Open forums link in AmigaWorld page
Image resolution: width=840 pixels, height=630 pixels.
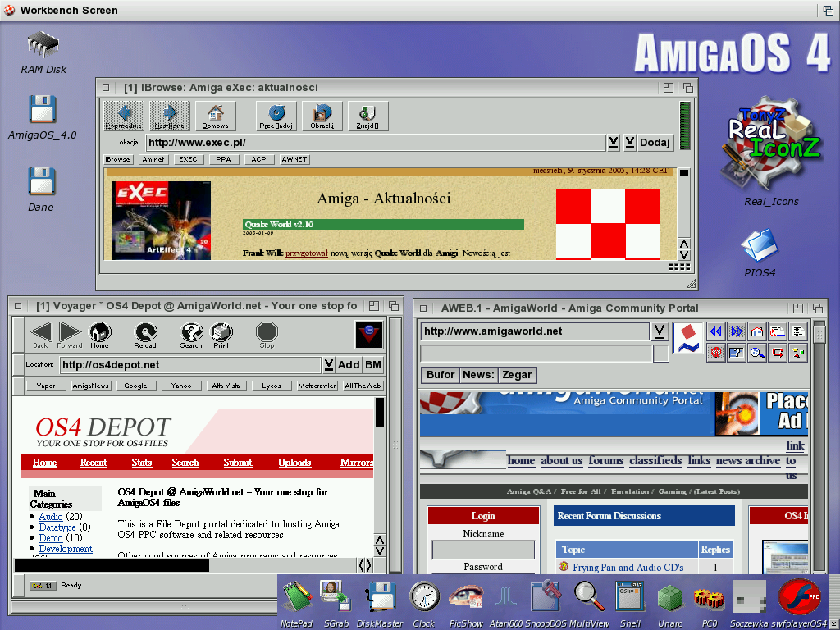[606, 461]
